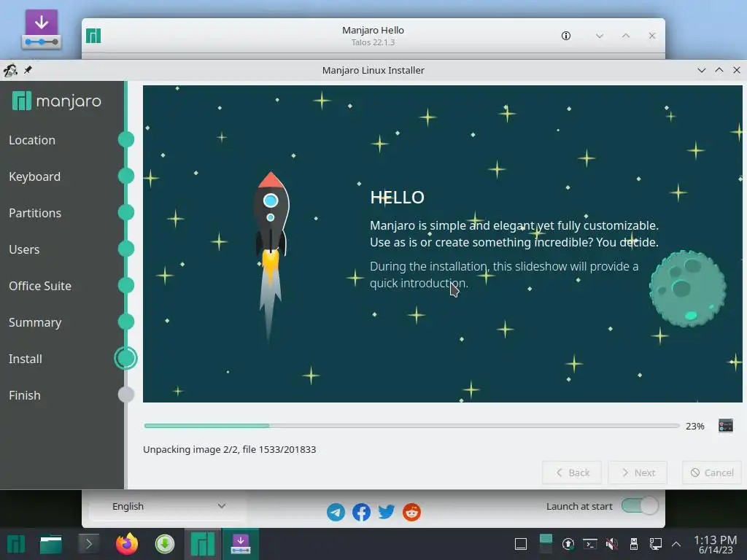Open the Reddit link icon

point(411,513)
